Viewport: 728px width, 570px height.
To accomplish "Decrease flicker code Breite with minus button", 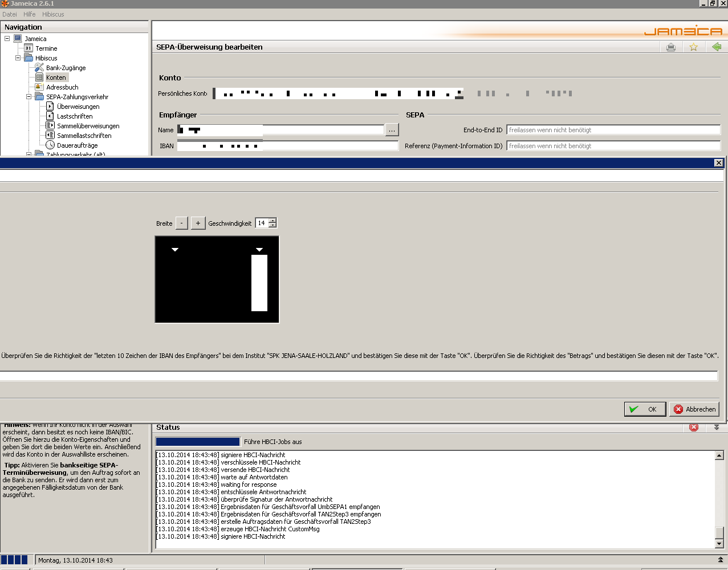I will (181, 223).
